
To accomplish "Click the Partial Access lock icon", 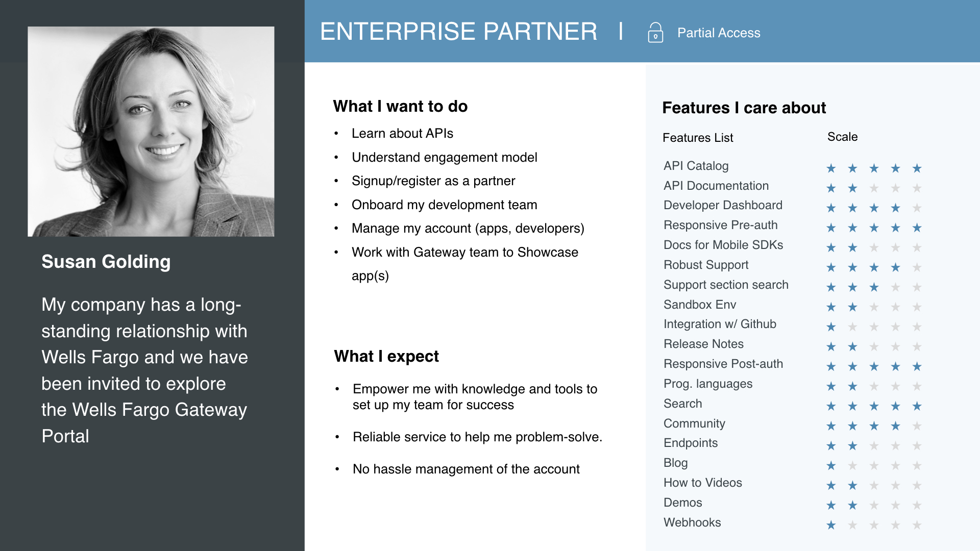I will pos(655,33).
